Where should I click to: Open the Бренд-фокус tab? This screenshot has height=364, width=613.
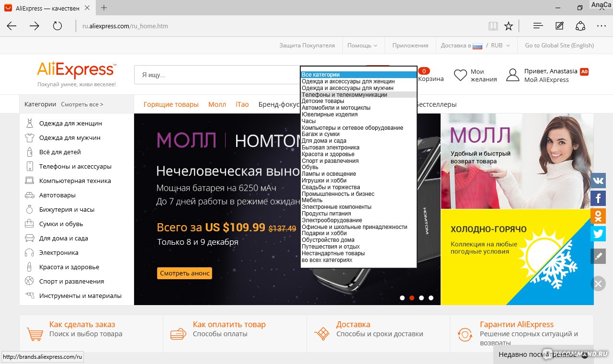click(279, 104)
